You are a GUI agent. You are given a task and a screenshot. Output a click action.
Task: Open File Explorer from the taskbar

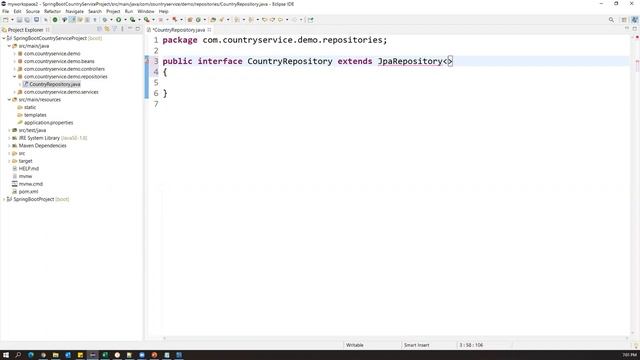tap(56, 355)
